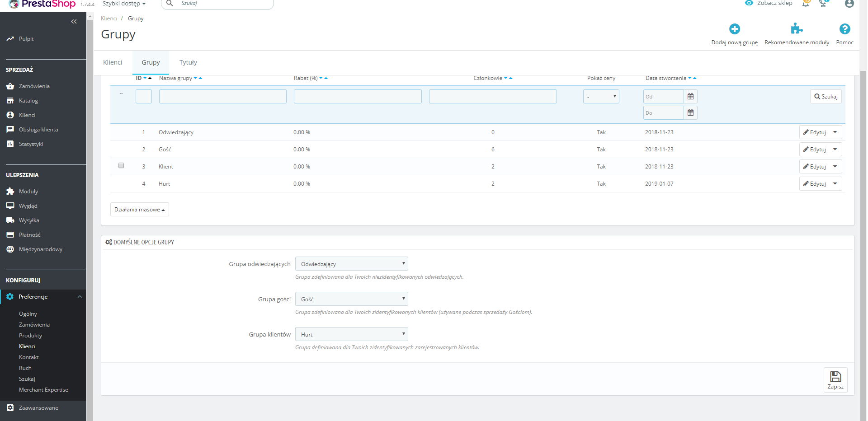Click the Moduły puzzle icon in the sidebar
The image size is (868, 421).
pyautogui.click(x=10, y=192)
